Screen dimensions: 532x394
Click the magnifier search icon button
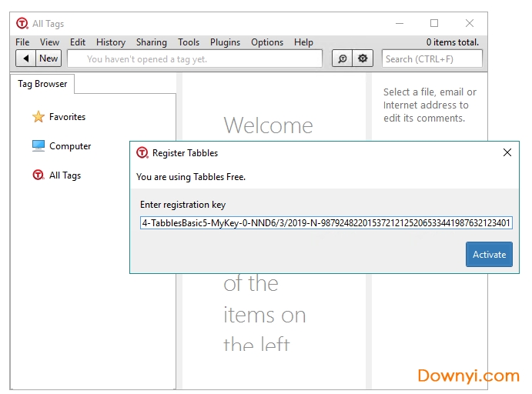click(x=342, y=58)
